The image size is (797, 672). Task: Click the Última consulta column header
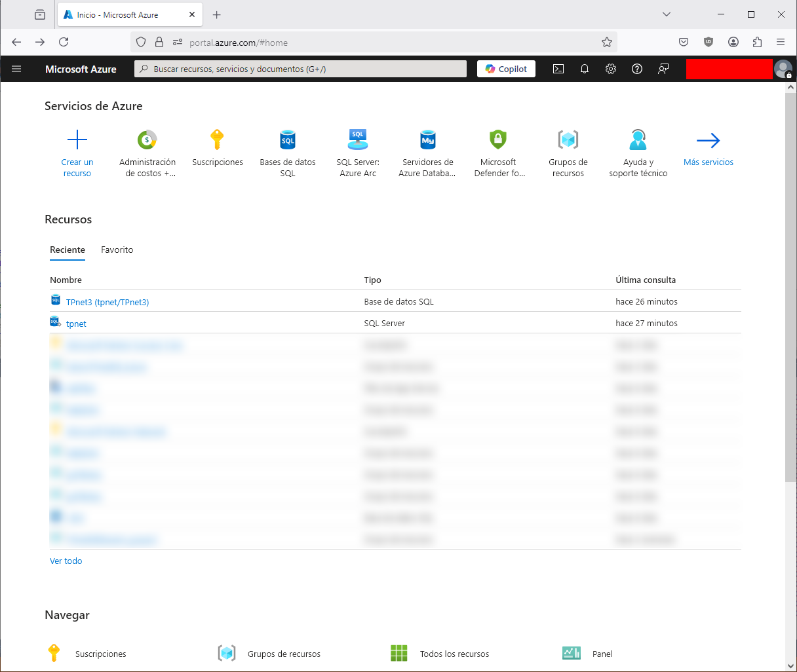[x=646, y=280]
